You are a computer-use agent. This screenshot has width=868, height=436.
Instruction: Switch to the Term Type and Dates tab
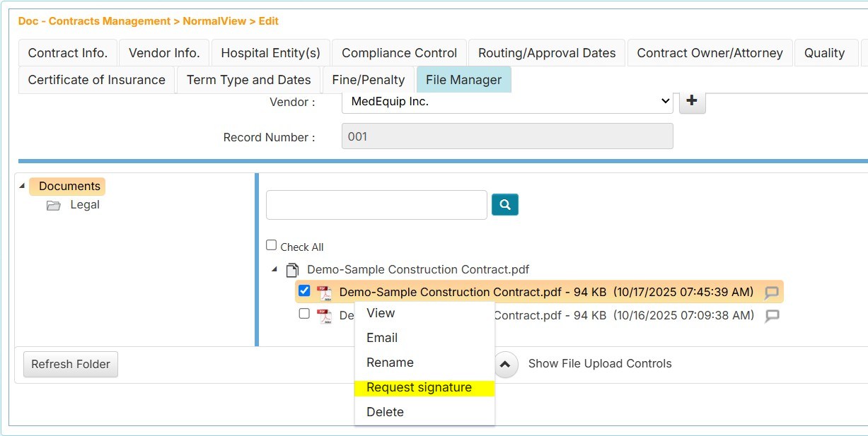click(x=248, y=80)
